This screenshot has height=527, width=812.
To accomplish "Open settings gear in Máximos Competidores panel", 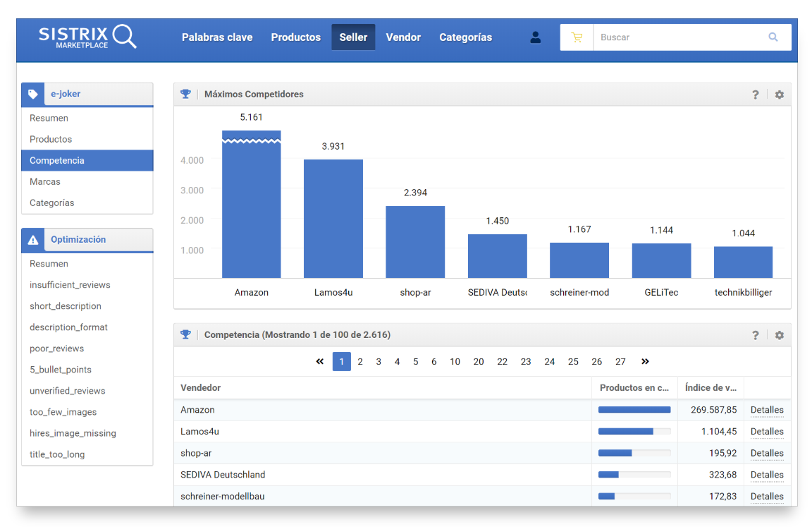I will click(779, 95).
